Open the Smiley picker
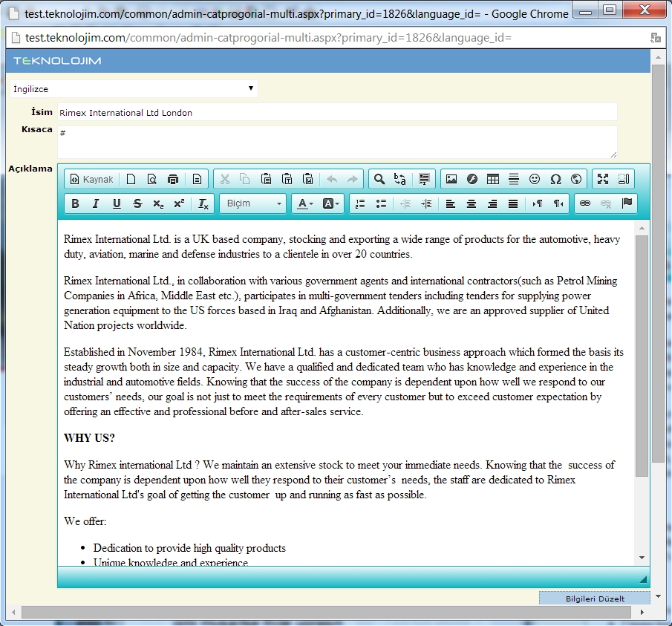 (535, 179)
